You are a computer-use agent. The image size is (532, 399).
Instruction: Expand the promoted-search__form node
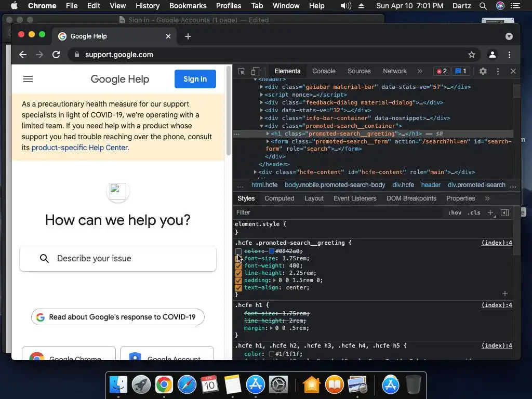click(x=268, y=141)
